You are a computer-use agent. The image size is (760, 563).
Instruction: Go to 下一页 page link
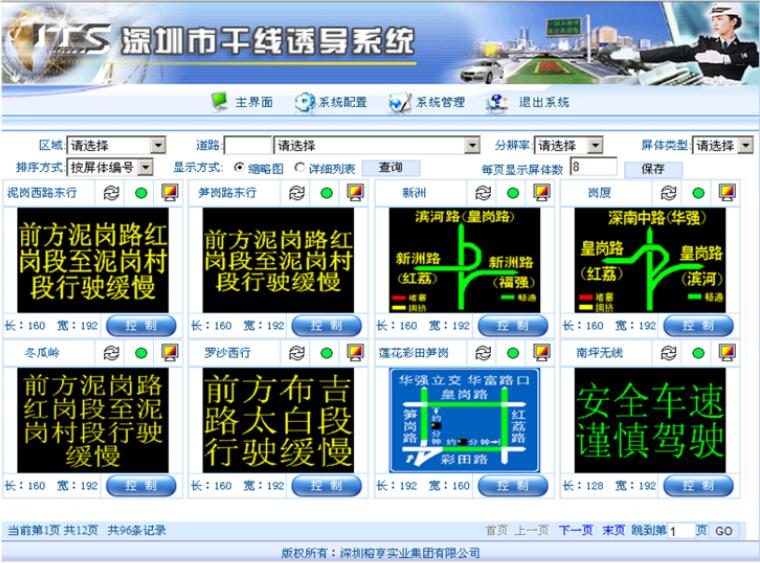click(575, 530)
